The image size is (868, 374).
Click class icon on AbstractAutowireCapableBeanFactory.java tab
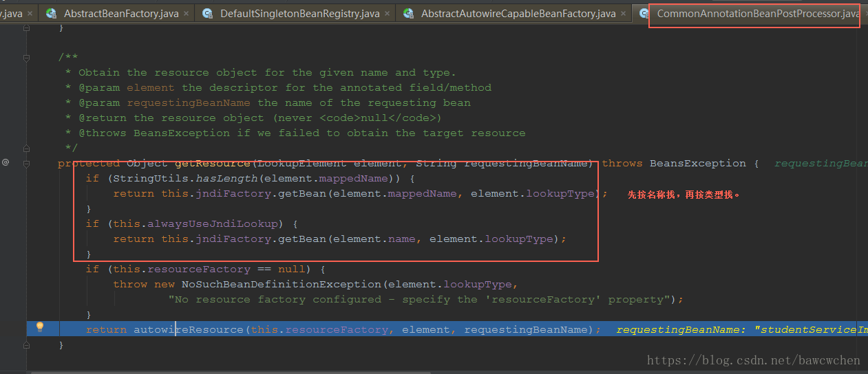coord(408,13)
